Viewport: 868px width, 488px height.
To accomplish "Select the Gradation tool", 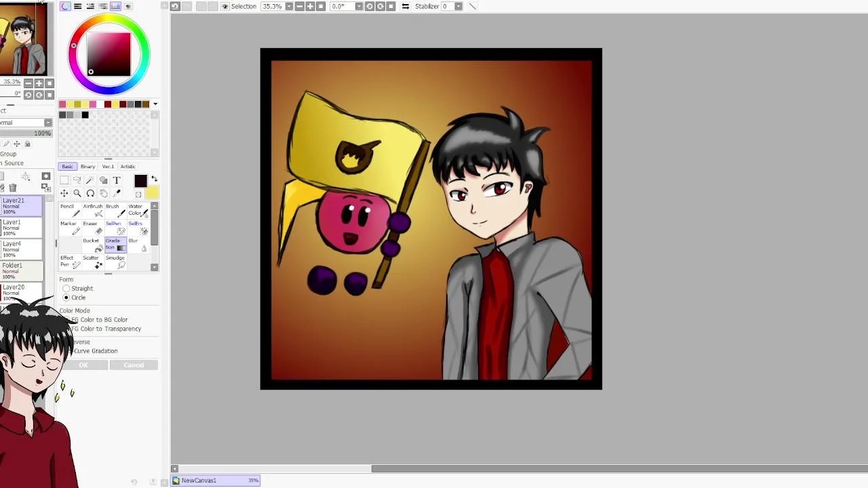I will (x=115, y=245).
